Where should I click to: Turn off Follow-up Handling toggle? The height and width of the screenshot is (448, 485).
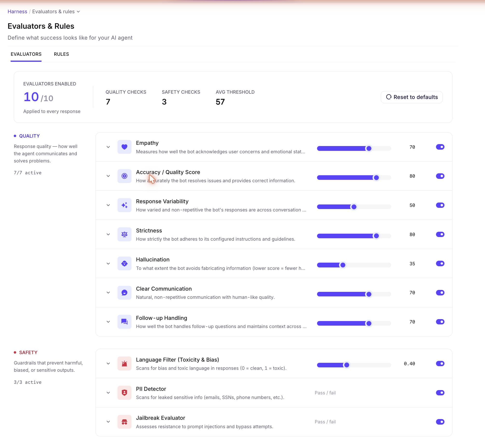(440, 322)
